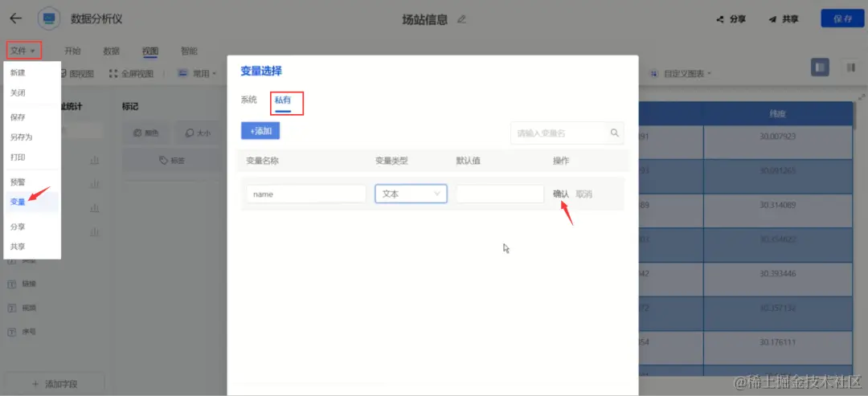
Task: Switch to the 系统 tab in dialog
Action: 248,100
